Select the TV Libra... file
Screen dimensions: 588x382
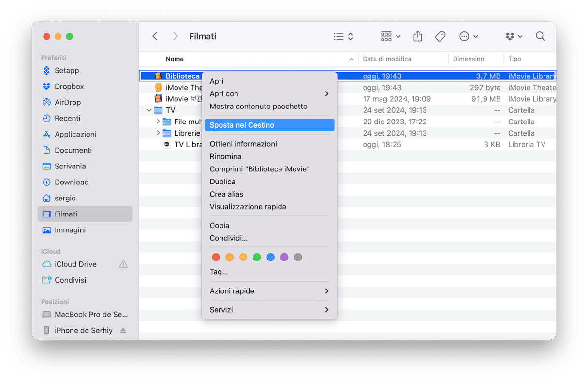click(348, 144)
